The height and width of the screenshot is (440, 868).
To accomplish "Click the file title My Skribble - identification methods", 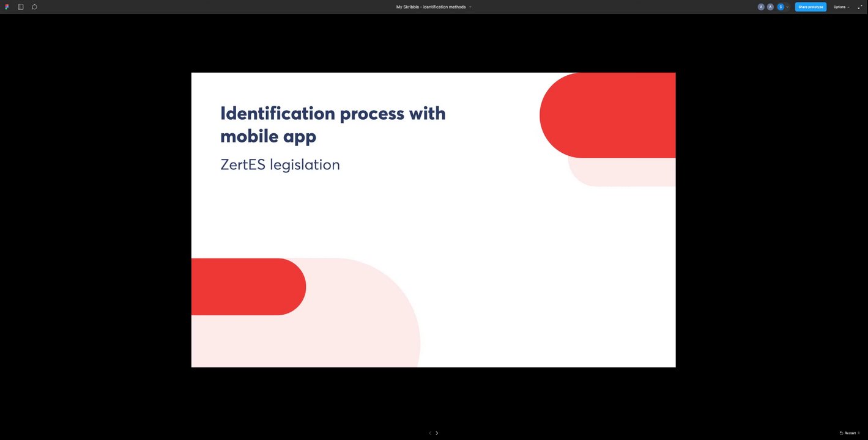I will click(x=431, y=7).
